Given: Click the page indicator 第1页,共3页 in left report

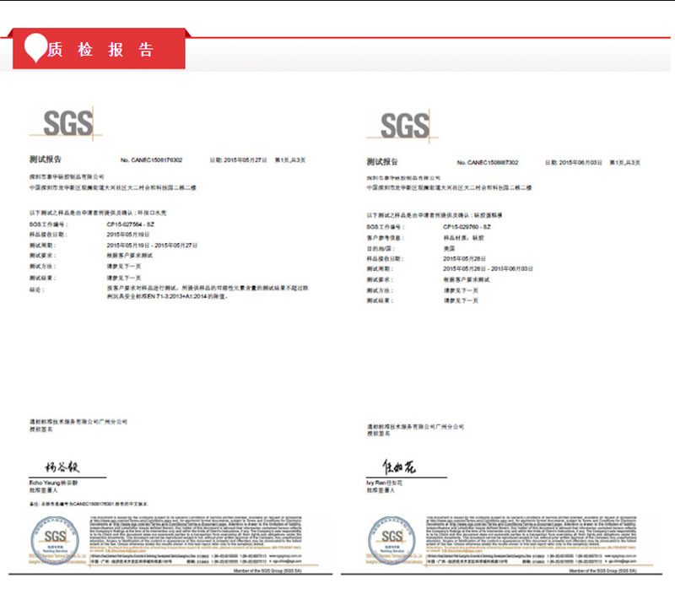Looking at the screenshot, I should 290,160.
